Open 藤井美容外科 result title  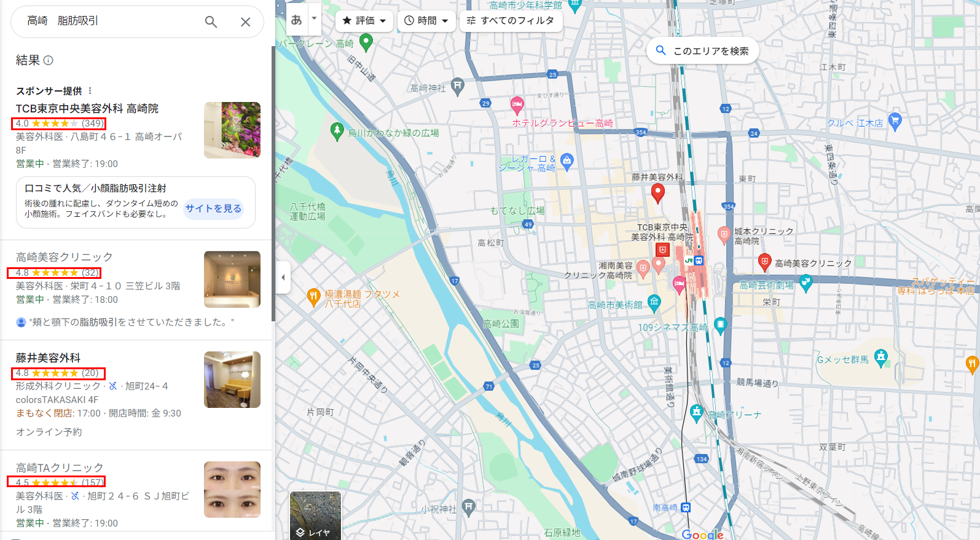coord(48,358)
